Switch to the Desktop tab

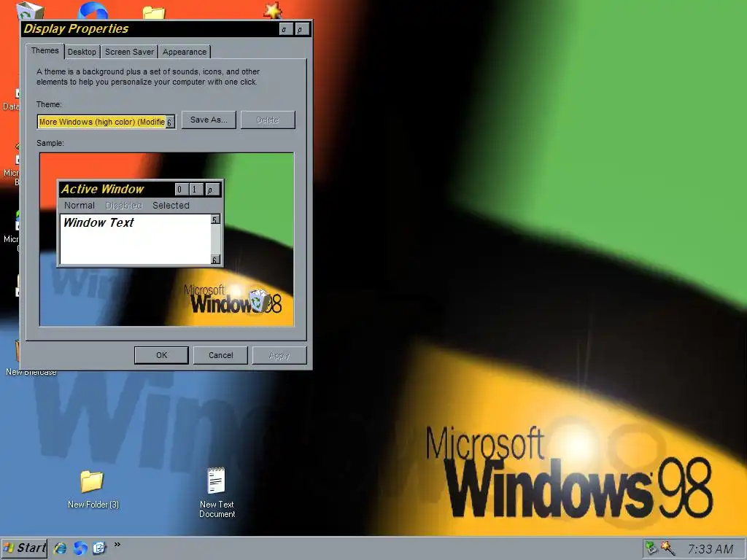[x=82, y=52]
